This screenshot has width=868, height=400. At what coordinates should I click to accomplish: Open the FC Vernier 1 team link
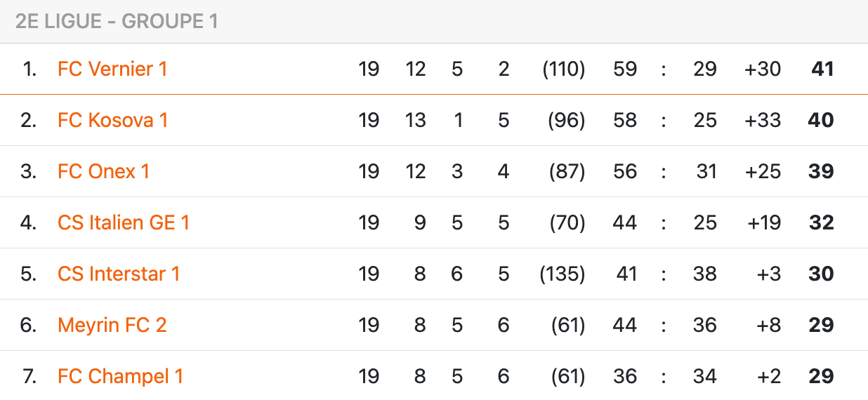pos(112,69)
